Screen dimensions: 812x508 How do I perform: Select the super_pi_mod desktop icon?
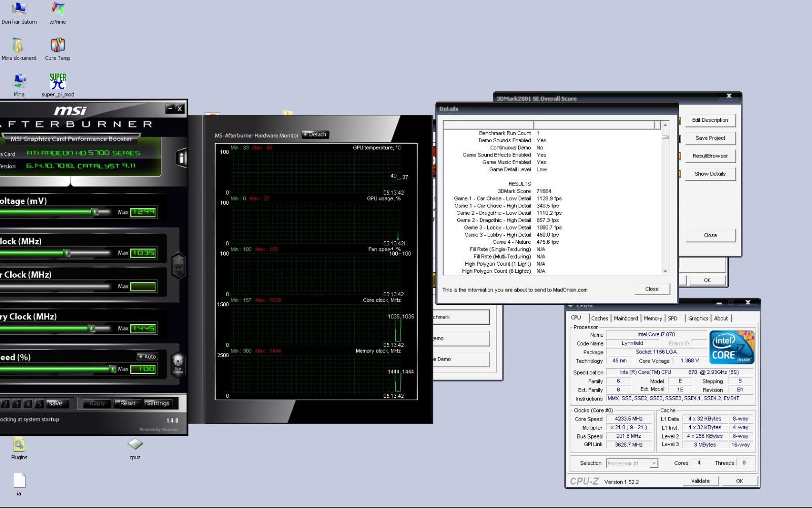tap(57, 85)
